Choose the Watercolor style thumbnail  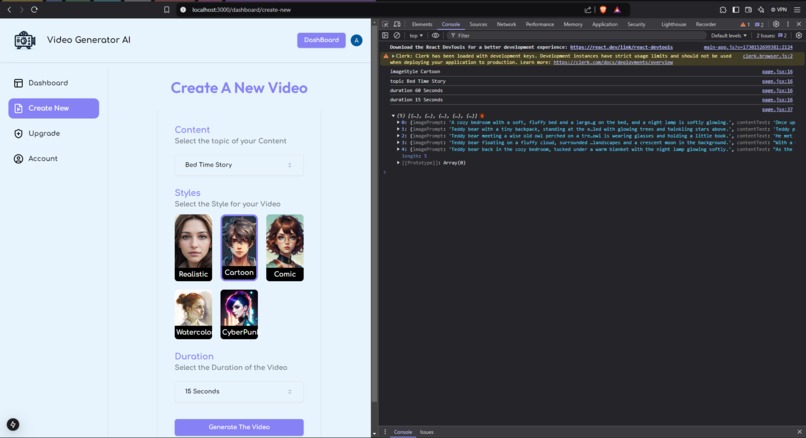pos(193,314)
